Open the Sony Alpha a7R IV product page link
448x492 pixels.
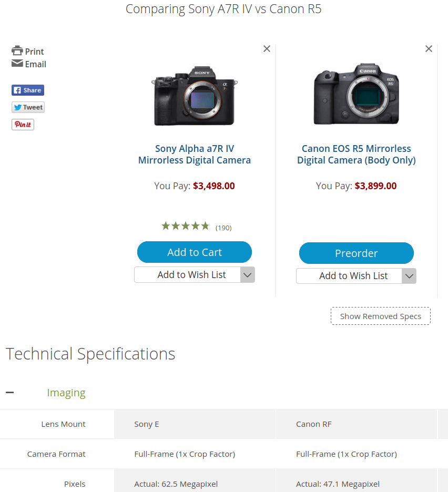[195, 154]
